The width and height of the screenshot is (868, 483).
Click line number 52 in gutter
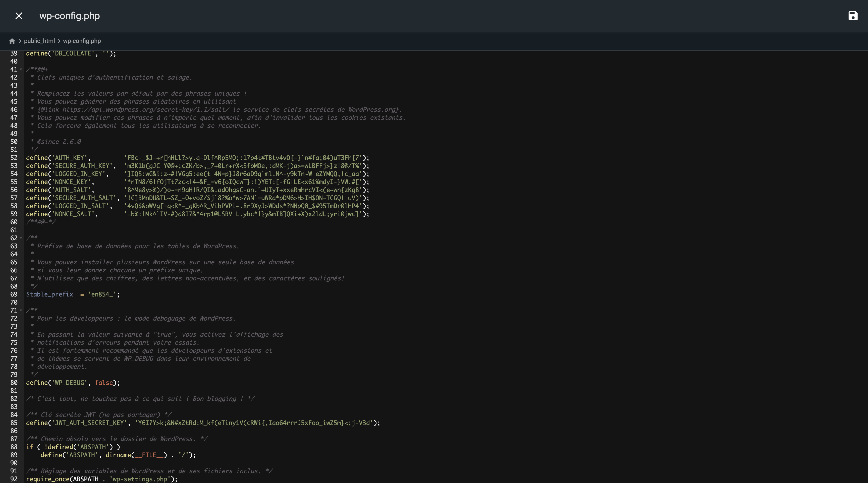click(14, 158)
